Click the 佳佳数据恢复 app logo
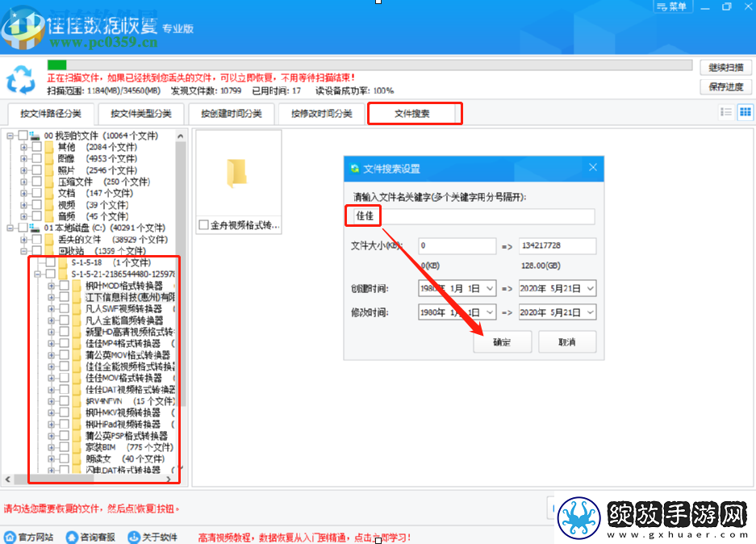 tap(23, 28)
